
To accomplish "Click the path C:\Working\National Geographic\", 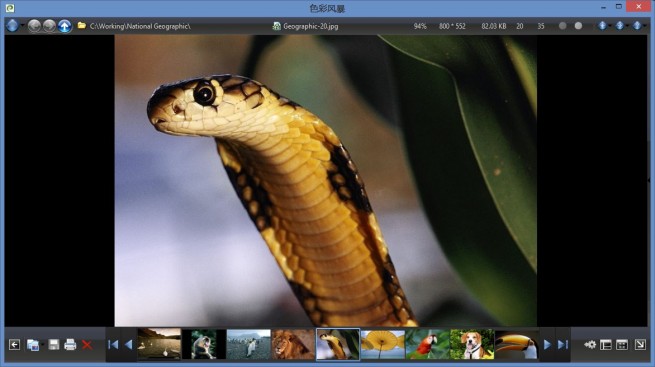I will [140, 26].
